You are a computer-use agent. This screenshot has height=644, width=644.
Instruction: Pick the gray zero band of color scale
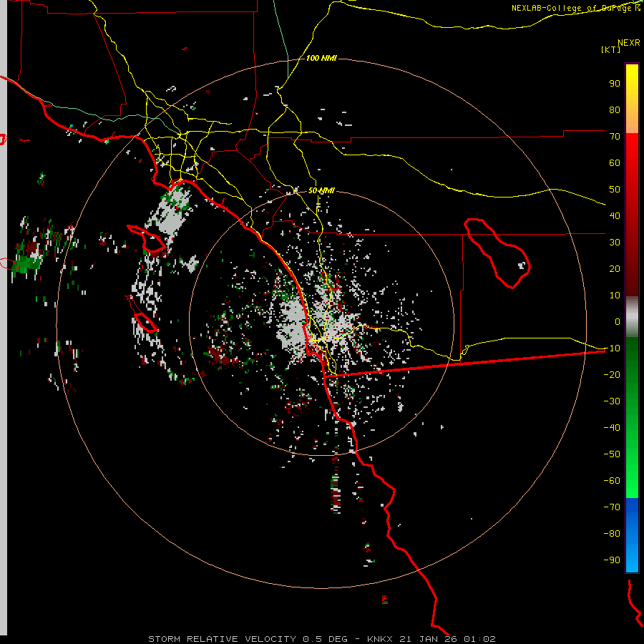[632, 317]
